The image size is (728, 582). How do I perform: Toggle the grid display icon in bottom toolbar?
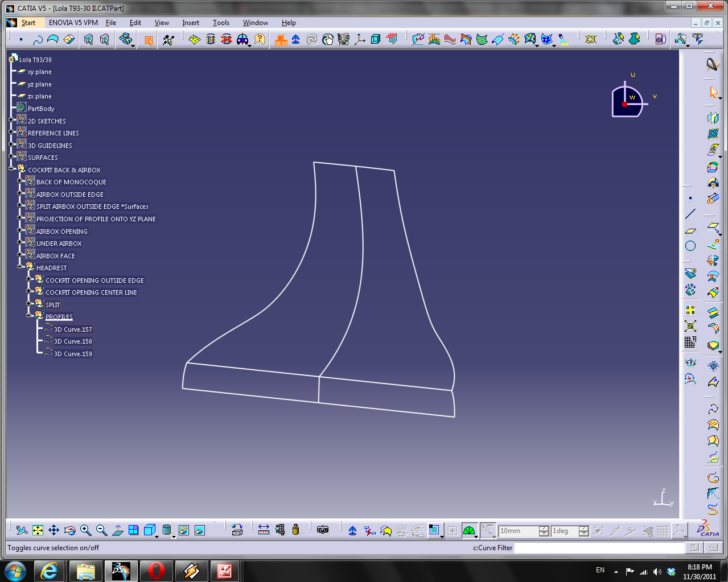coord(663,531)
